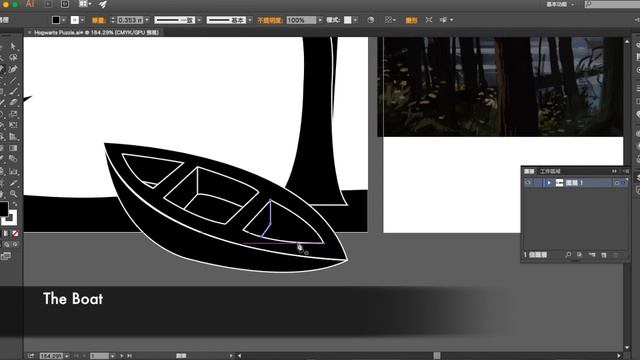The height and width of the screenshot is (360, 640).
Task: Click the Change Screen Mode icon
Action: 6,256
